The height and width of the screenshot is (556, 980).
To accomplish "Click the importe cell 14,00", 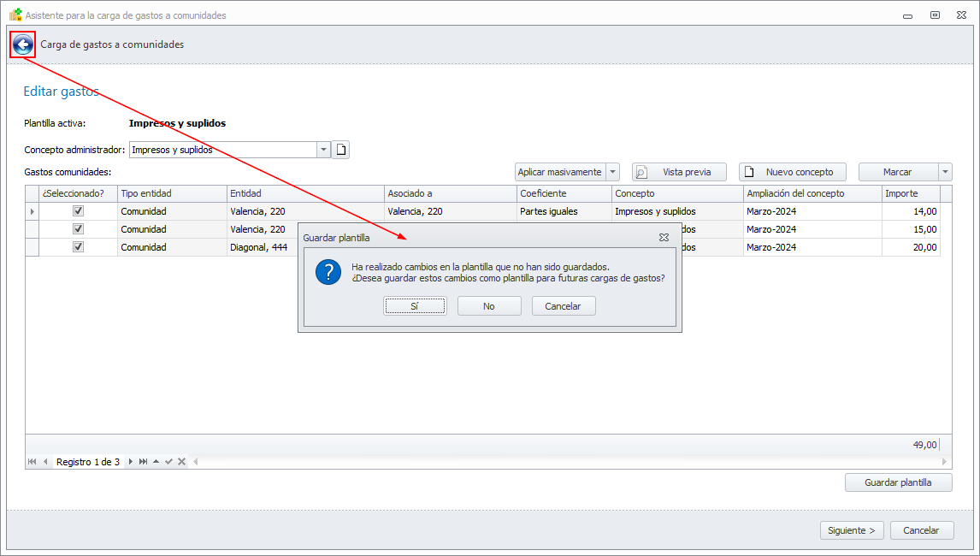I will tap(911, 211).
